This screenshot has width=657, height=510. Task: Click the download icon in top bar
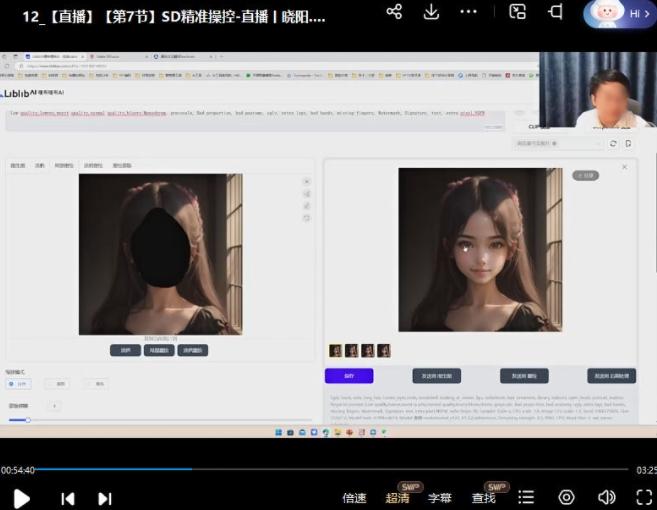[431, 12]
